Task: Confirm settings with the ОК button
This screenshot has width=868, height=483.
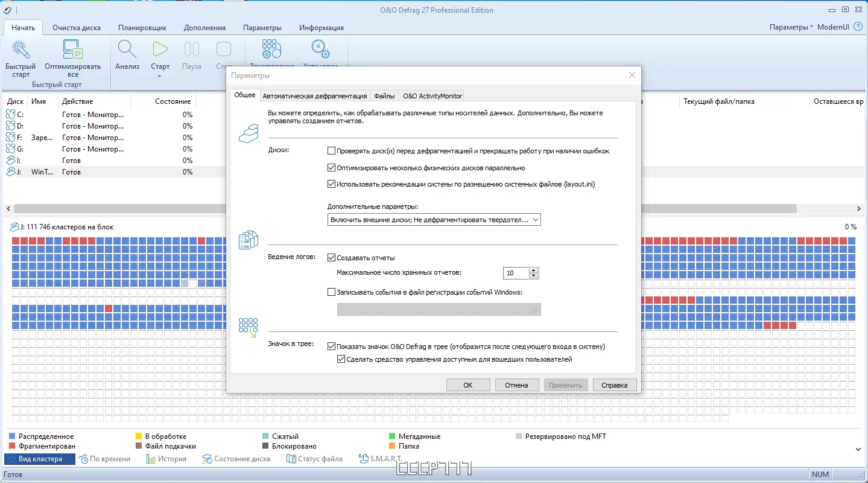Action: point(468,385)
